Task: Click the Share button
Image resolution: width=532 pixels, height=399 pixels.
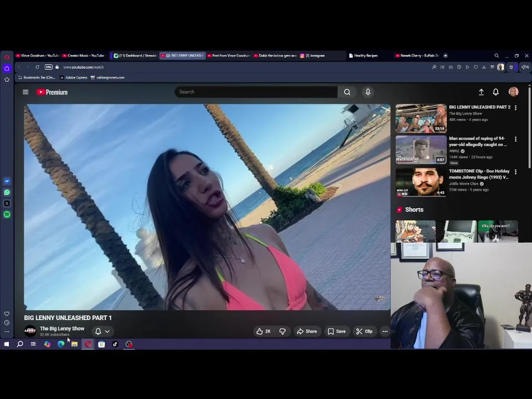Action: [x=306, y=331]
